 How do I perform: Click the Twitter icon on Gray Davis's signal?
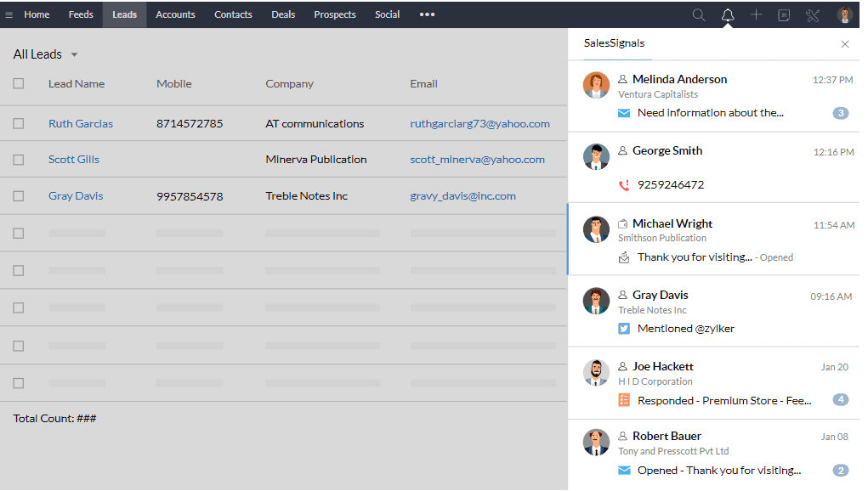click(x=622, y=328)
